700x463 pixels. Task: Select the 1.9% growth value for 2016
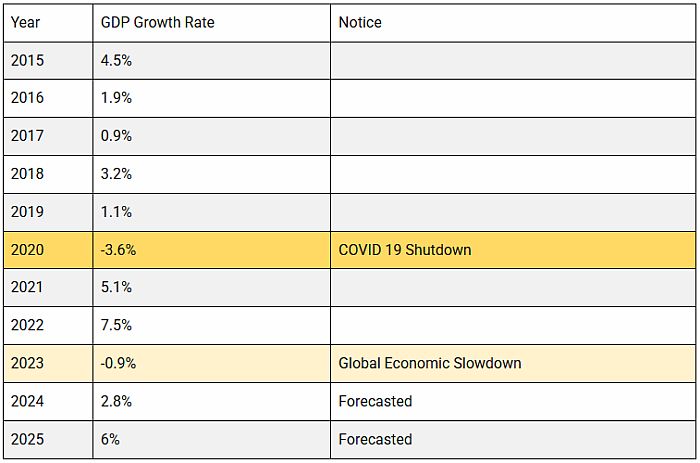(x=211, y=98)
